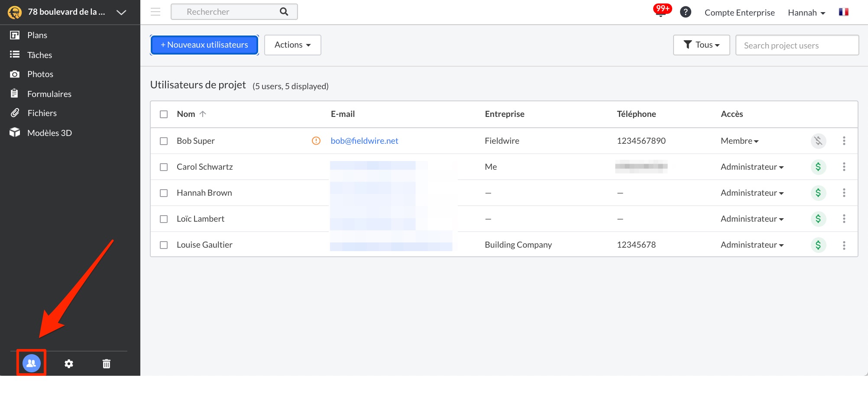Change Louise Gaultier's Administrateur access dropdown
868x394 pixels.
coord(752,245)
